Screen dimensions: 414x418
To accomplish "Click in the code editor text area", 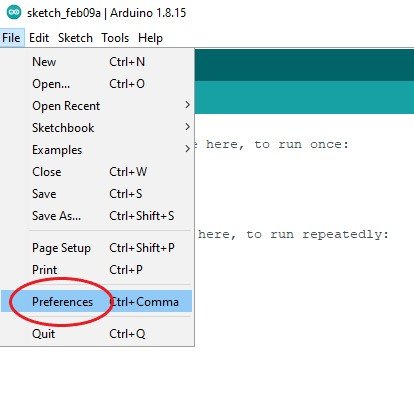I will (x=304, y=263).
